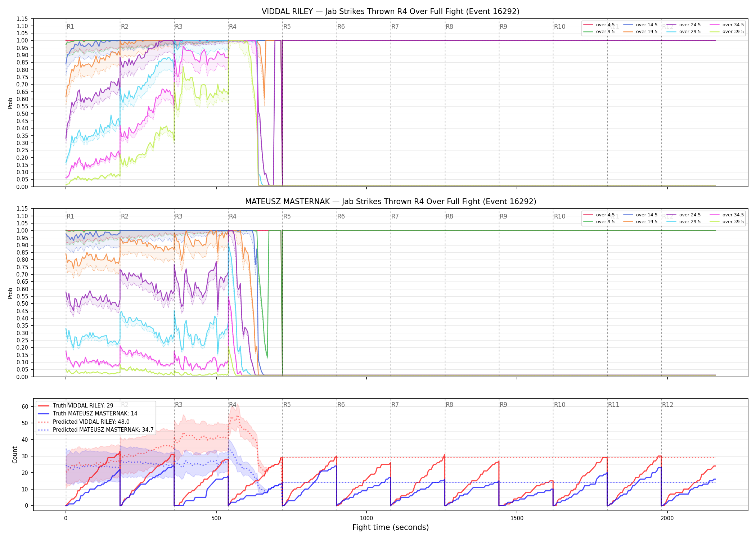Select 'over 29.5' legend entry in the Masternak chart
Image resolution: width=756 pixels, height=540 pixels.
pyautogui.click(x=684, y=222)
